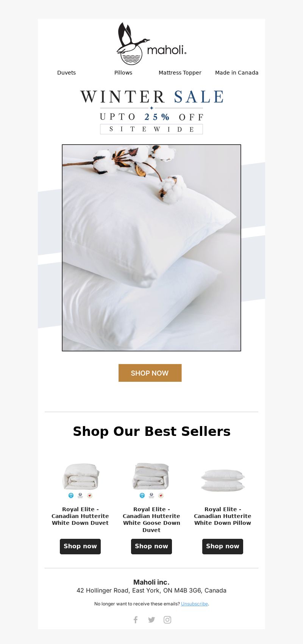
Task: Go to the Duvets menu link
Action: coord(66,73)
